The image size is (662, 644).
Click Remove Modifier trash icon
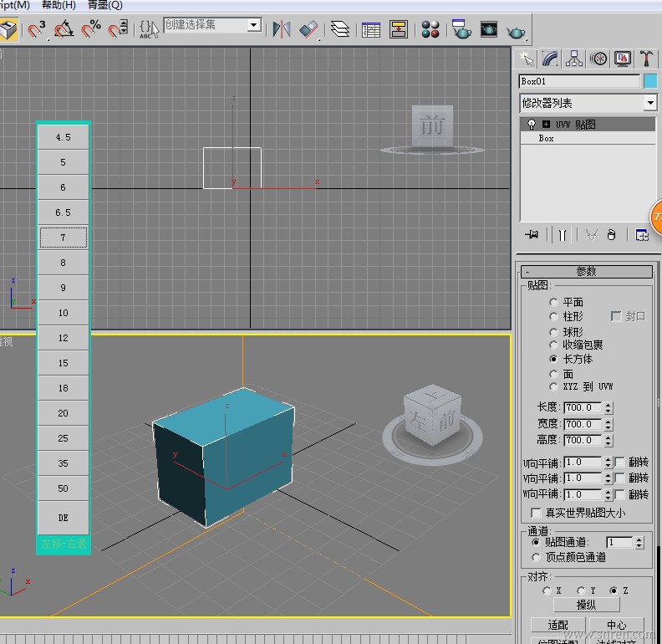click(x=611, y=234)
